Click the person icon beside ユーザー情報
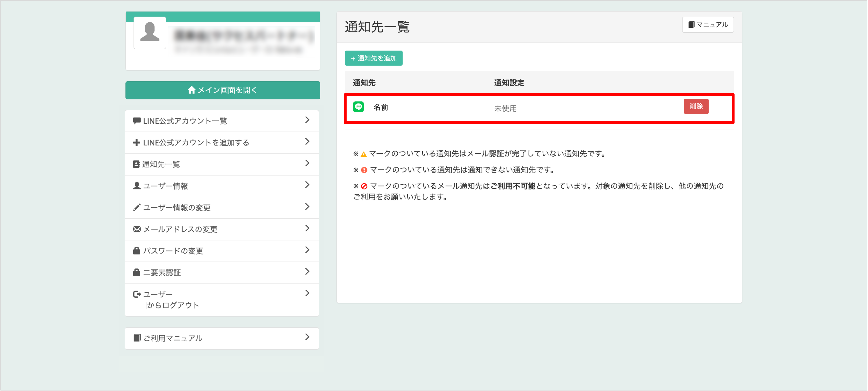868x391 pixels. point(137,186)
